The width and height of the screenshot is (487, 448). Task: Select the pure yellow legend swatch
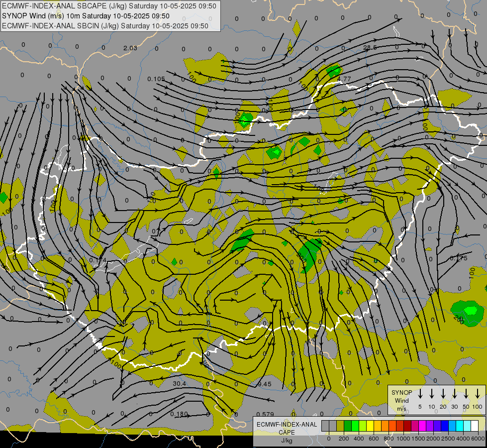coord(370,426)
